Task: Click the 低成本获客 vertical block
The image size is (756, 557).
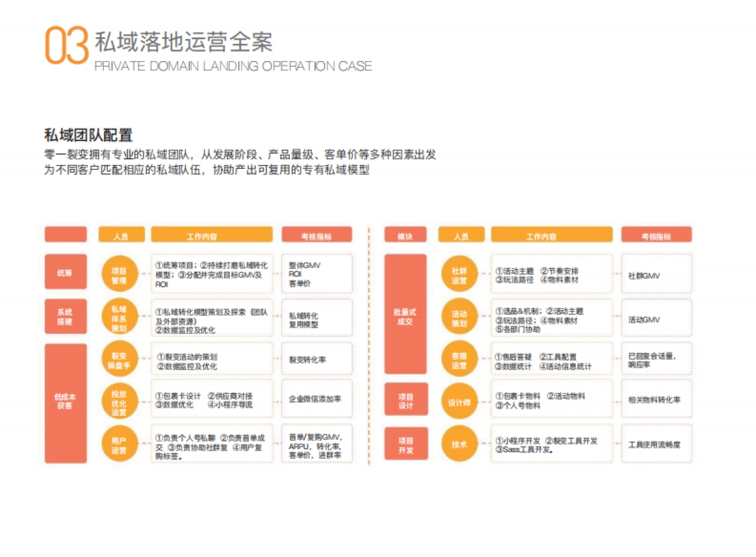Action: pyautogui.click(x=66, y=400)
